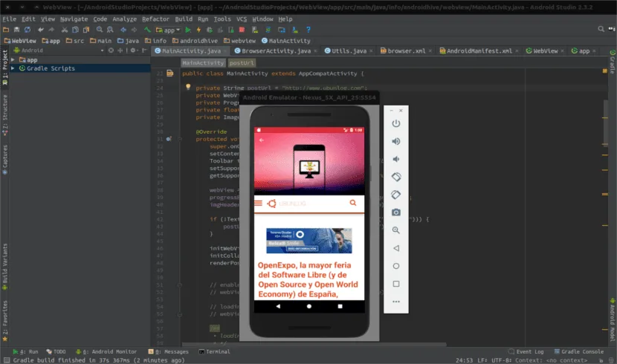Switch to the Utils.java tab
The width and height of the screenshot is (617, 364).
349,51
